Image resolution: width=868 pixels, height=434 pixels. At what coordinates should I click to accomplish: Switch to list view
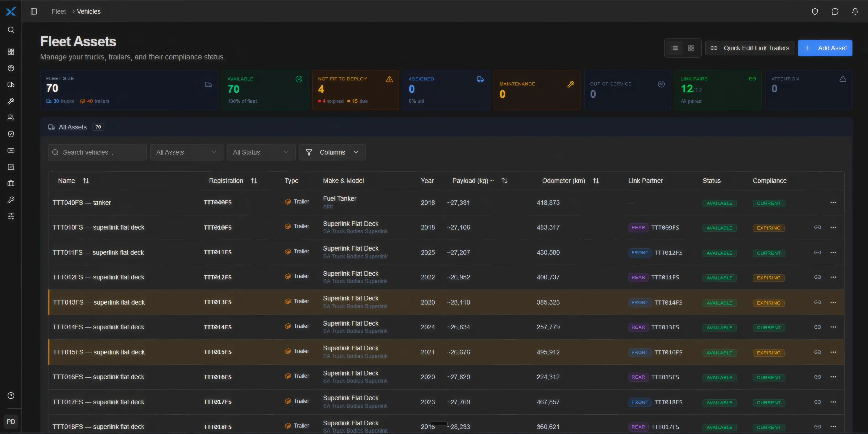point(674,48)
